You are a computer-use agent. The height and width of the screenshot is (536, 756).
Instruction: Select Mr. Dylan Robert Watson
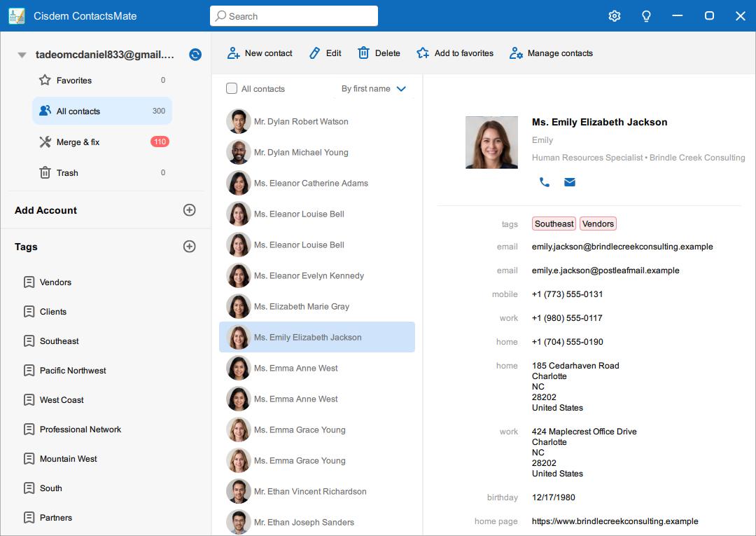[x=317, y=122]
